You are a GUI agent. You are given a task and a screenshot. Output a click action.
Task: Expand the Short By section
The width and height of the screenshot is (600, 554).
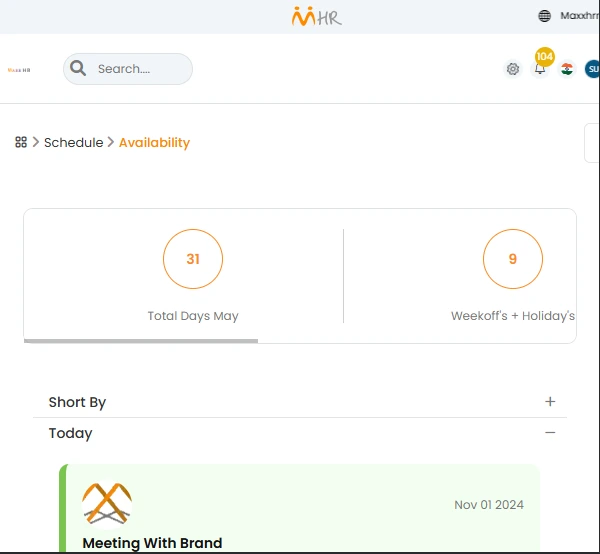300,402
